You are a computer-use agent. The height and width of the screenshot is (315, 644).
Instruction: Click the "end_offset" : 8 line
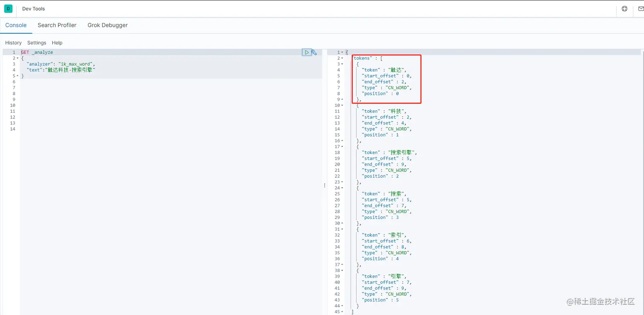point(384,247)
